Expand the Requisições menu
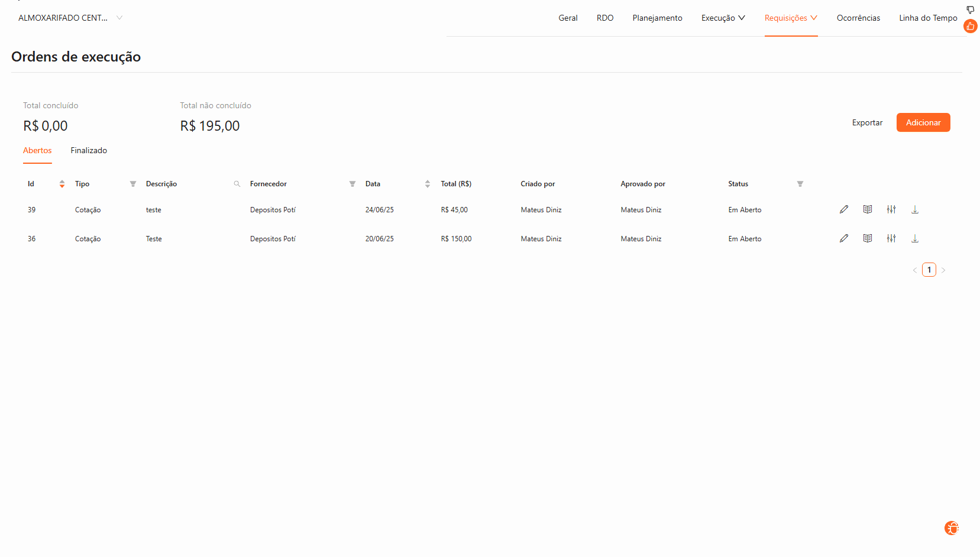The height and width of the screenshot is (557, 980). click(x=791, y=18)
